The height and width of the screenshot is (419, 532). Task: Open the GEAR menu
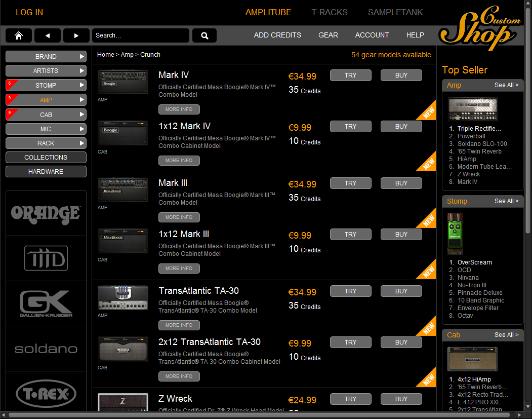[328, 35]
